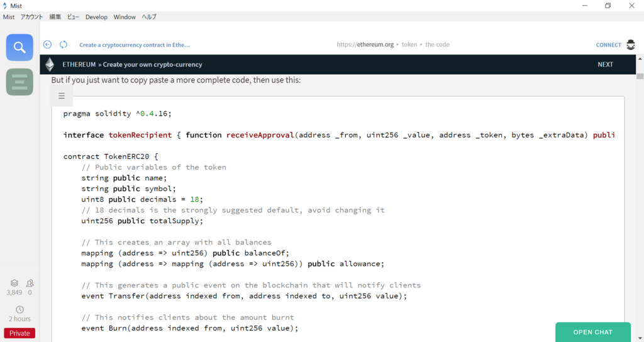
Task: Click uint8 public decimals = 18 line
Action: (142, 199)
